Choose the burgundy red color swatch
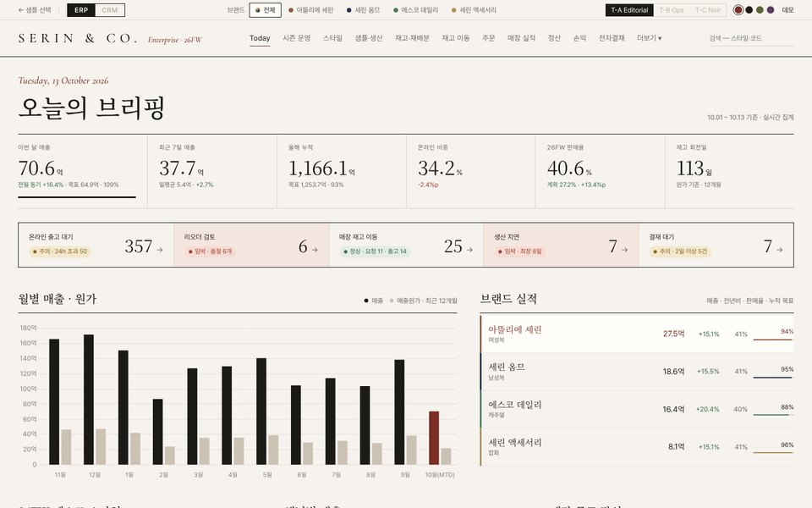 coord(738,10)
